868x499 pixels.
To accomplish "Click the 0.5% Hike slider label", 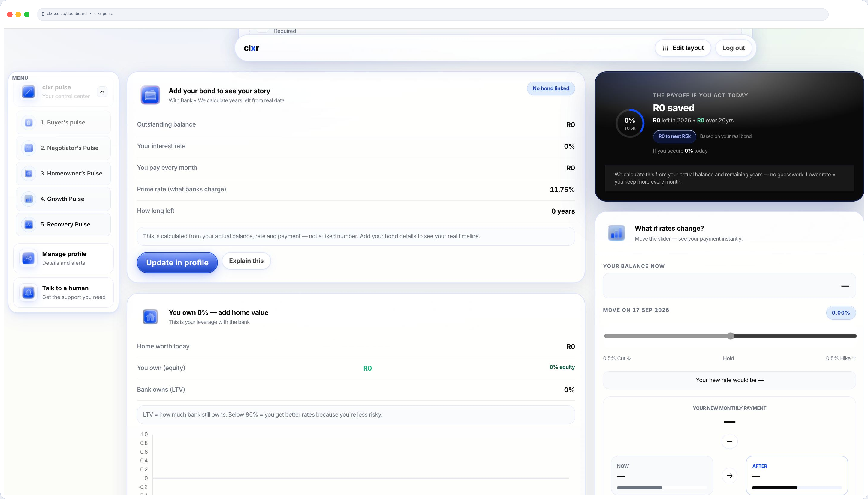I will pos(841,358).
